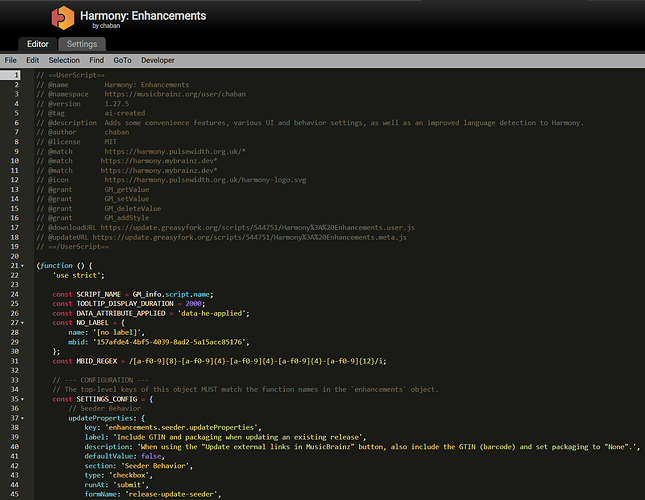Click 'GM_setValue' grant on line 14
The height and width of the screenshot is (500, 645).
coord(127,199)
